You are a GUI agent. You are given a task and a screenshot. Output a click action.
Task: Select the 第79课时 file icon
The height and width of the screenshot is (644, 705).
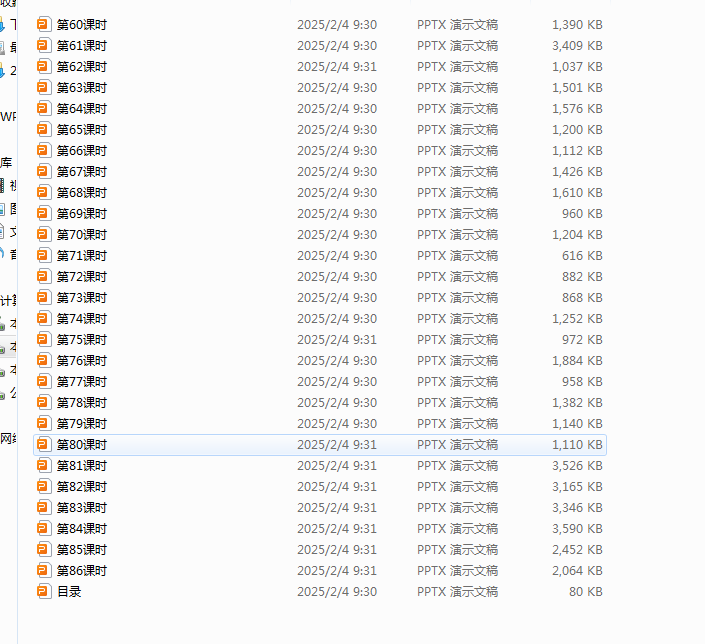tap(44, 423)
